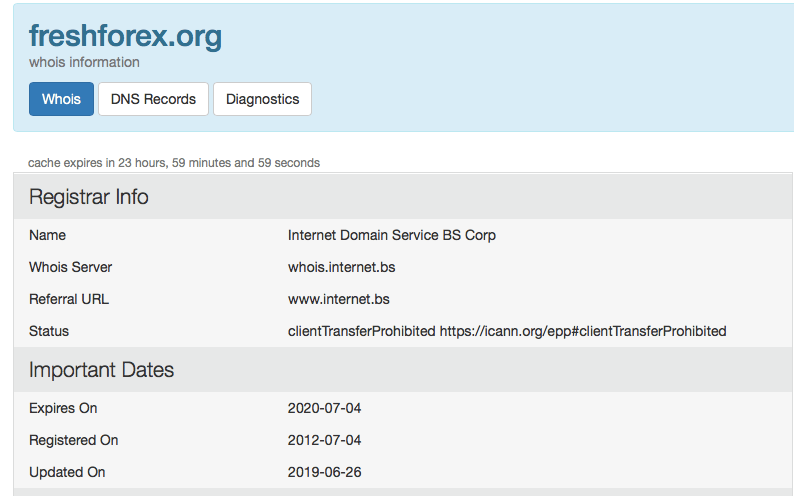Click the registration date 2012-07-04
The height and width of the screenshot is (496, 794).
click(x=323, y=440)
